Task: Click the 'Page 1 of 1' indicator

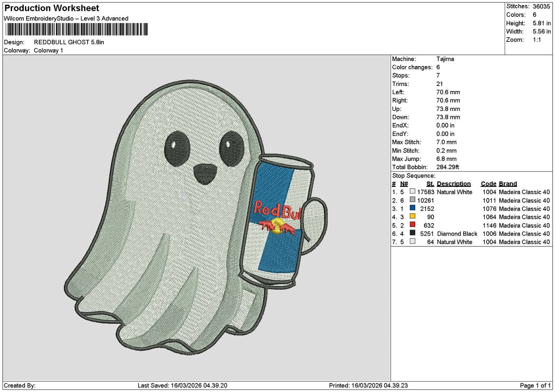Action: coord(535,385)
